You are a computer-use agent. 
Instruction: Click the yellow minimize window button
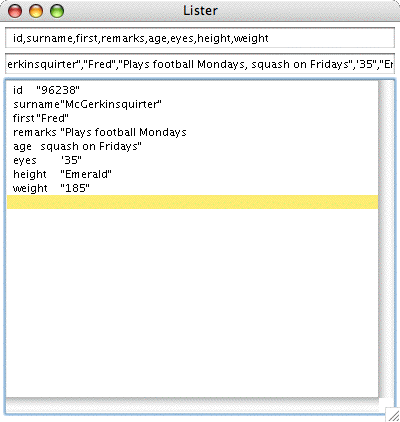pos(36,11)
